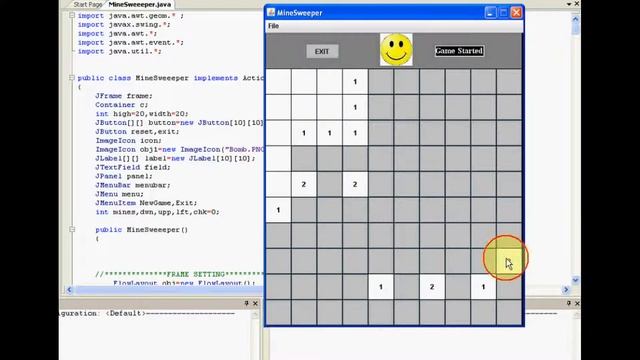The height and width of the screenshot is (360, 640).
Task: Click the 'JPanel panel;' code line
Action: pyautogui.click(x=124, y=176)
